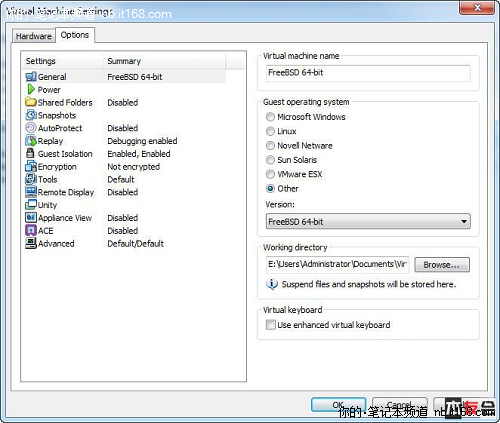Click the Snapshots icon

click(31, 115)
